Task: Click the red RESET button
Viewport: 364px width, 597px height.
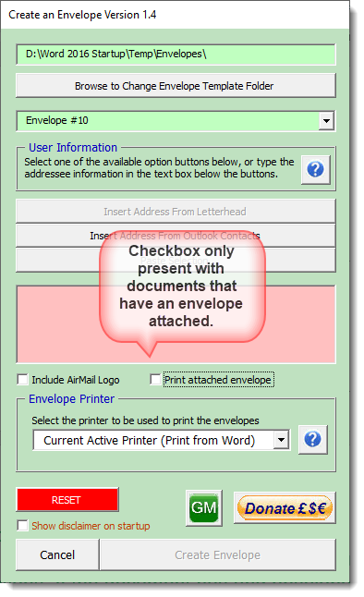Action: click(67, 500)
